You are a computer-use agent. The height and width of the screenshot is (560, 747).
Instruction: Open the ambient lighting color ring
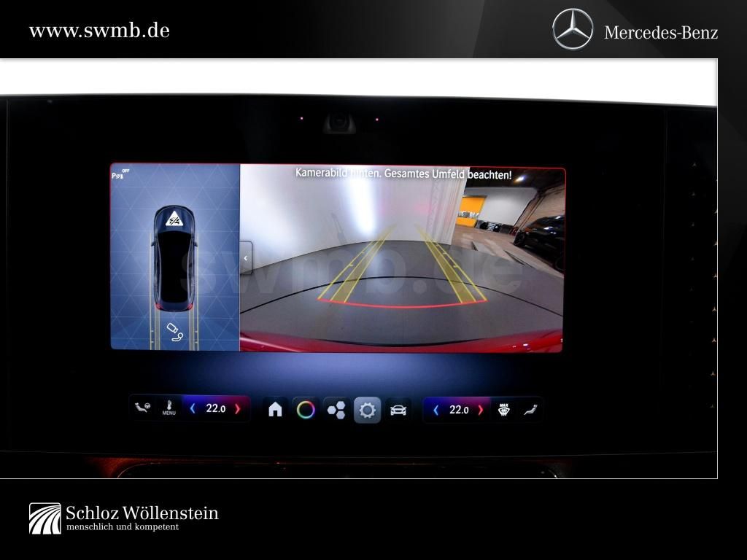click(306, 410)
